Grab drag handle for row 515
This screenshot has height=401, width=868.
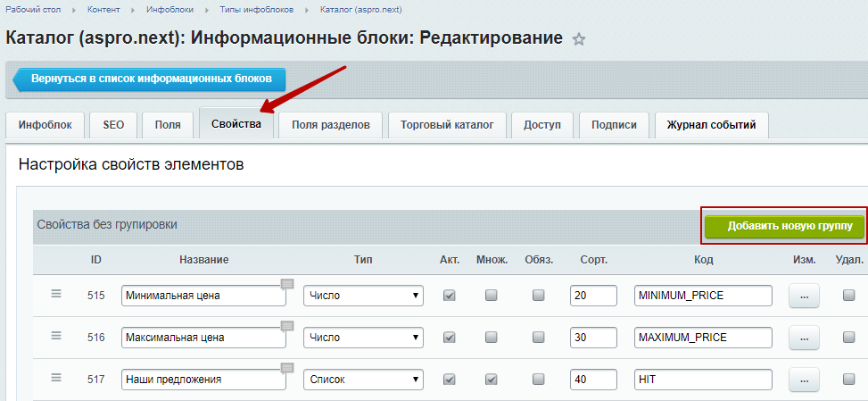tap(56, 294)
